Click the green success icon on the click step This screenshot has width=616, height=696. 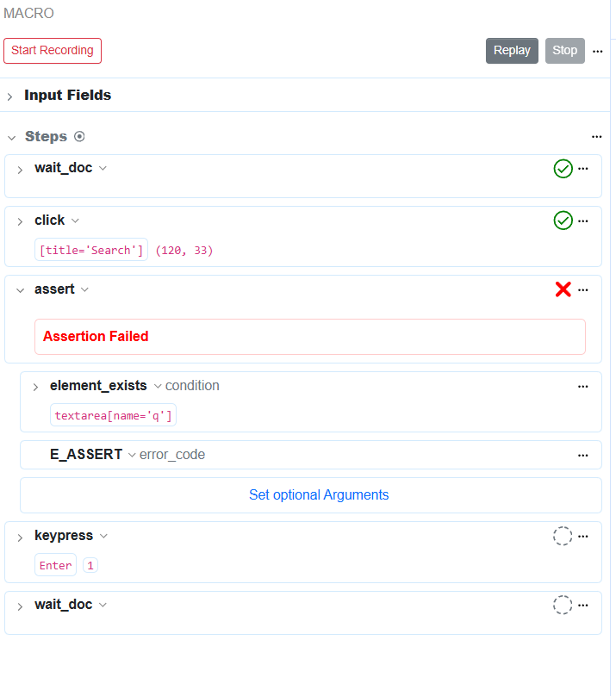click(563, 221)
